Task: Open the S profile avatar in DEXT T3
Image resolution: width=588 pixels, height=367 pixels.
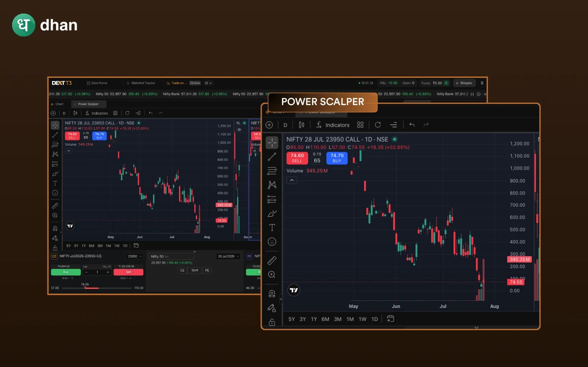Action: [x=482, y=83]
